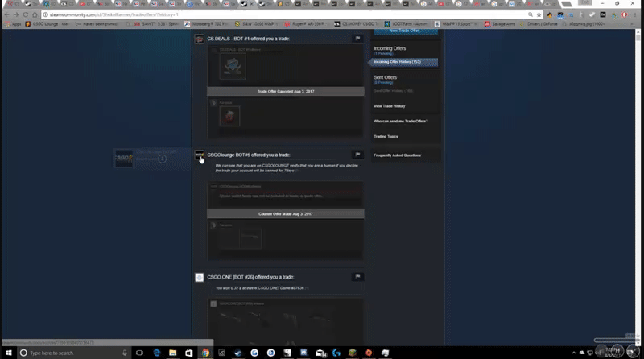Open CS.MONEY CS:GO bookmark

[357, 24]
